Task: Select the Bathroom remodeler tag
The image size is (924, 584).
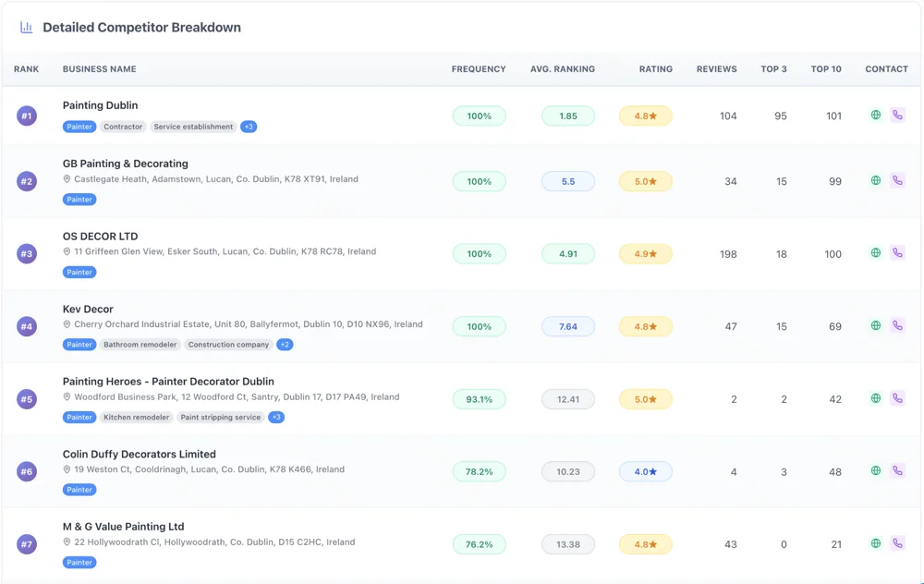Action: click(140, 345)
